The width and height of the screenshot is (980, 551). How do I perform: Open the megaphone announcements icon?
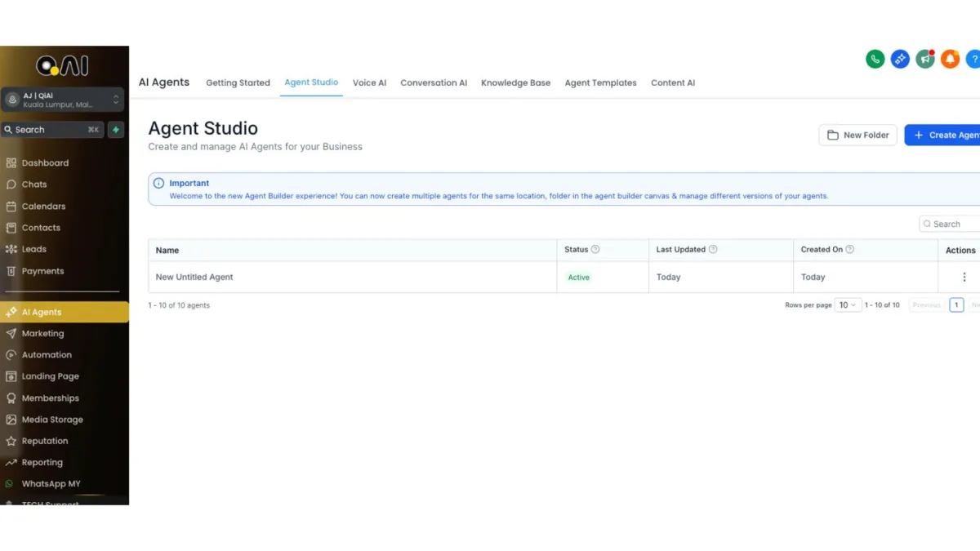(x=924, y=59)
